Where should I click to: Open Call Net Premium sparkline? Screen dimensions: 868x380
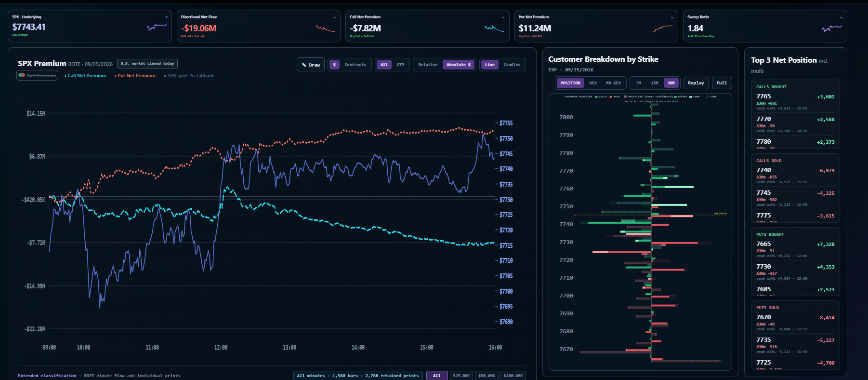pyautogui.click(x=494, y=29)
